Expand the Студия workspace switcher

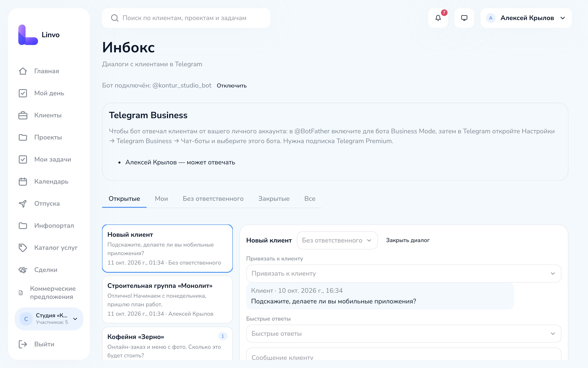point(49,319)
